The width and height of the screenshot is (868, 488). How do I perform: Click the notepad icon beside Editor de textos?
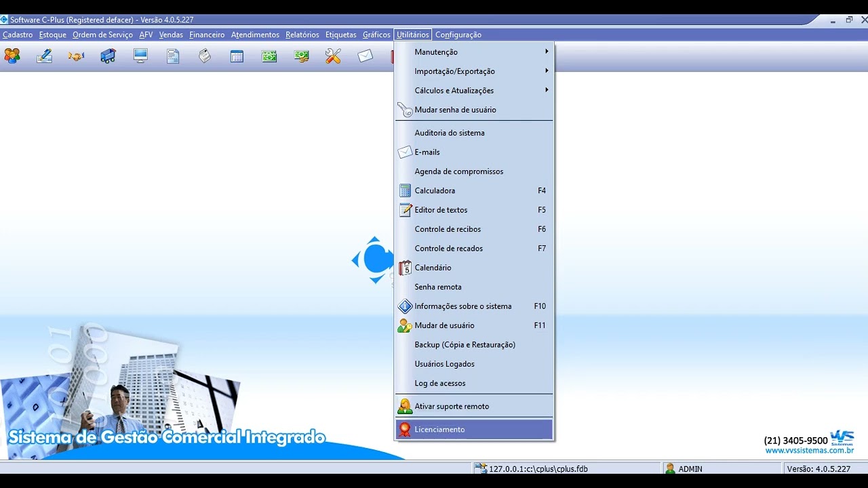click(x=405, y=209)
